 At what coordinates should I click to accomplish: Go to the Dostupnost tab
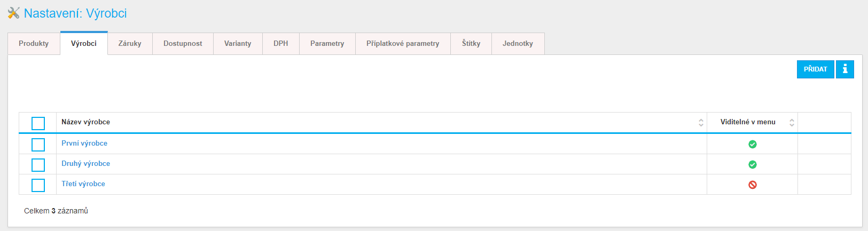pos(183,44)
